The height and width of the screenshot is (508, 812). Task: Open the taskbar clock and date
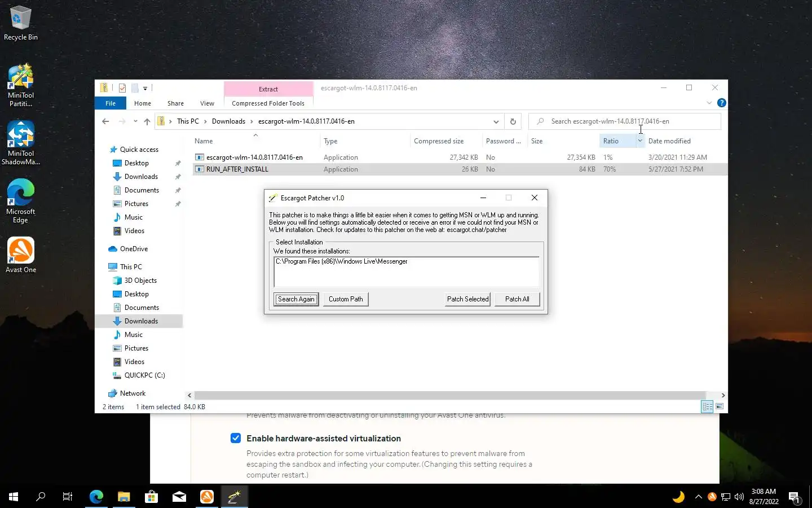coord(765,497)
